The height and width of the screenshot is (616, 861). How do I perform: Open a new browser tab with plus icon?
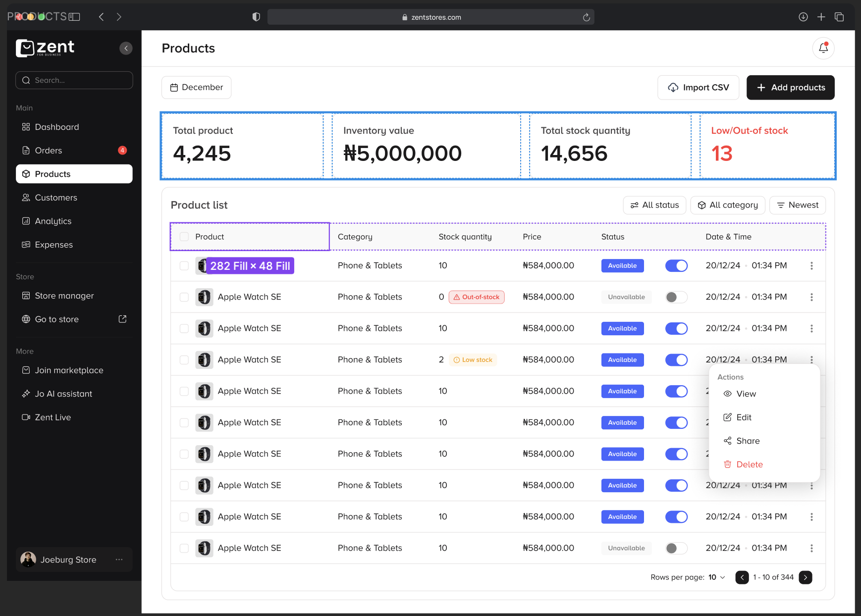coord(821,17)
